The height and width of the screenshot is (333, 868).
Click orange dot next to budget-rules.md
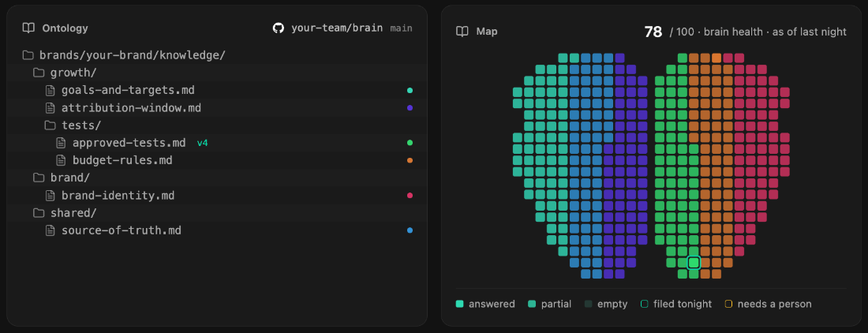410,160
